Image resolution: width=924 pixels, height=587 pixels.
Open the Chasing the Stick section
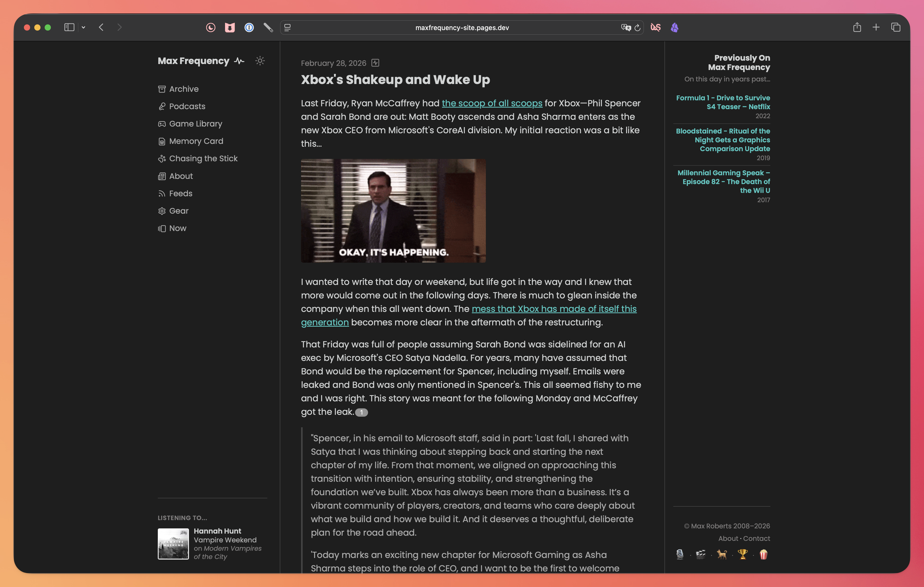point(203,158)
